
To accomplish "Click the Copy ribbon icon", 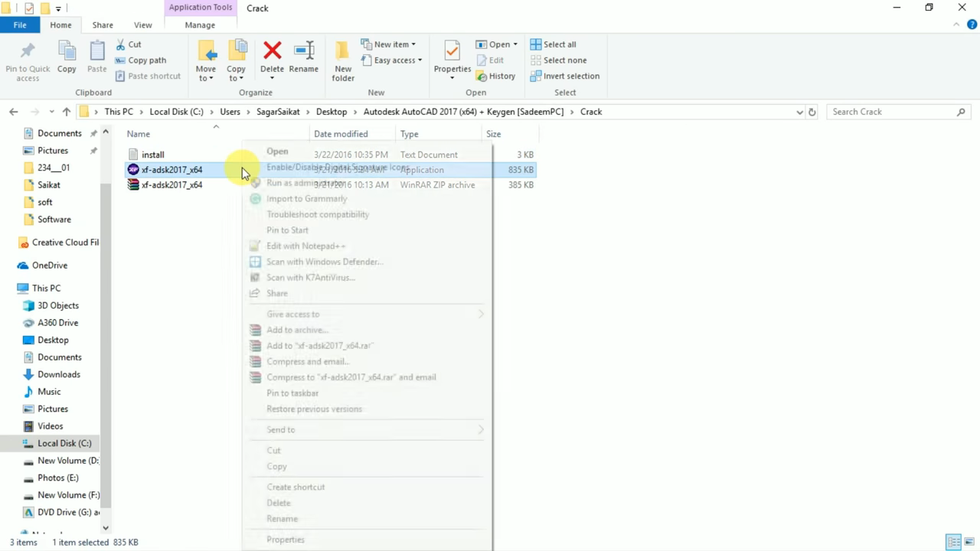I will click(x=67, y=51).
